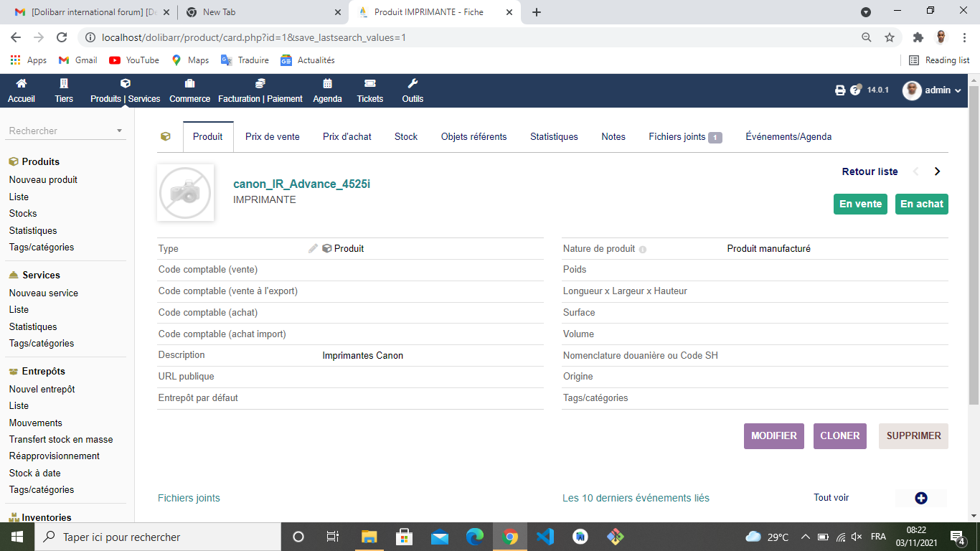Viewport: 980px width, 551px height.
Task: Open the Windows notification center
Action: coord(958,537)
